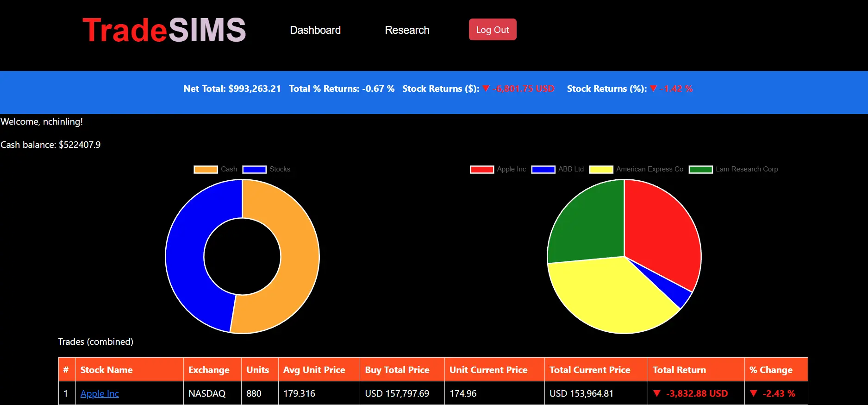Open the Dashboard page

pos(315,30)
